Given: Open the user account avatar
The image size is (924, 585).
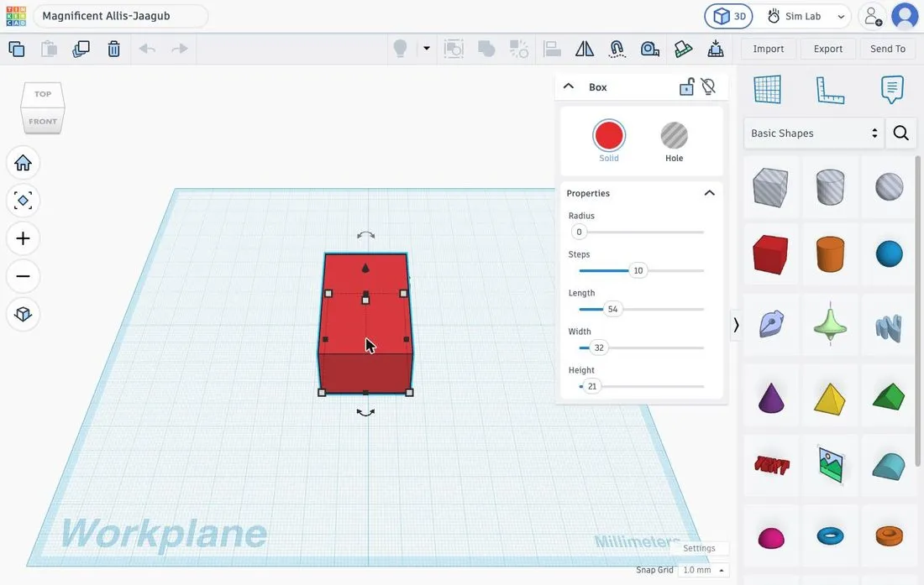Looking at the screenshot, I should 905,16.
